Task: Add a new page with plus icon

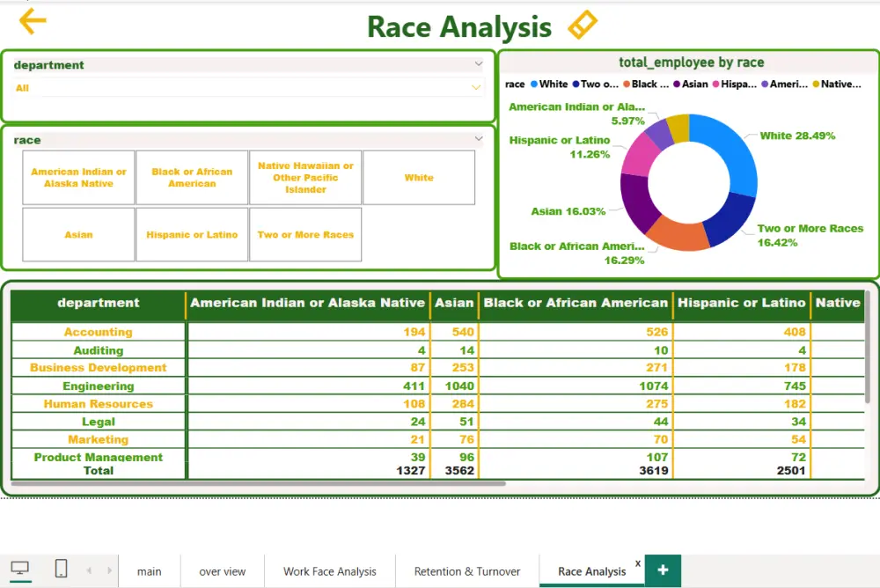Action: tap(663, 570)
